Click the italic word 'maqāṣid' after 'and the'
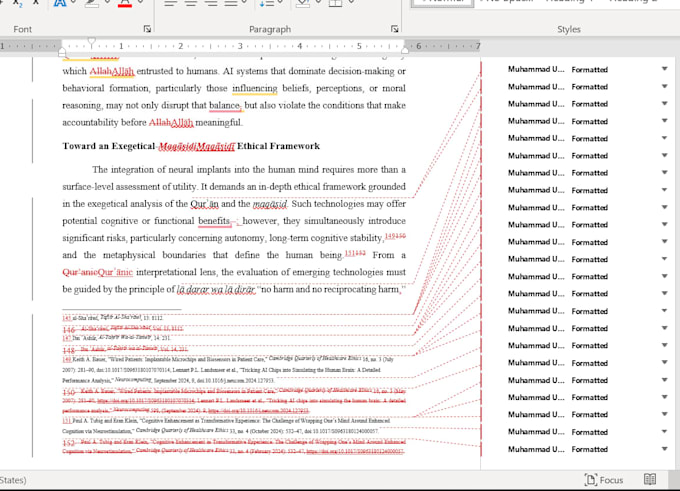The image size is (680, 491). [x=270, y=204]
